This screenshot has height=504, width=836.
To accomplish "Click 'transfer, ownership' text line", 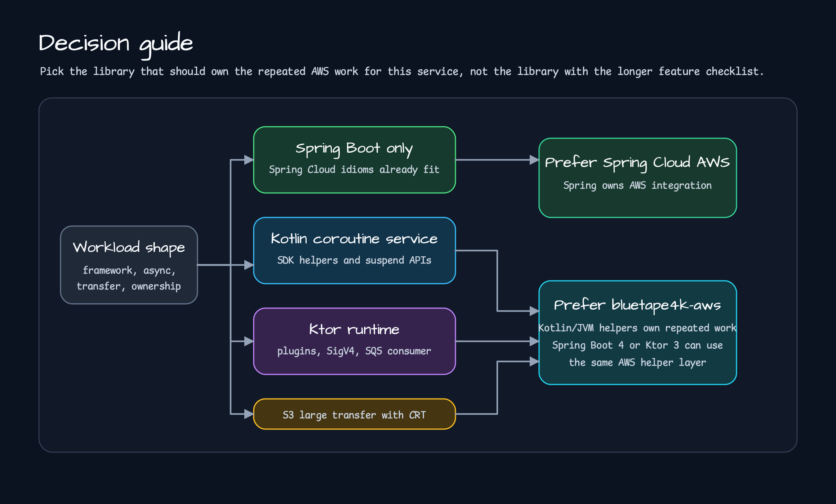I will point(129,286).
